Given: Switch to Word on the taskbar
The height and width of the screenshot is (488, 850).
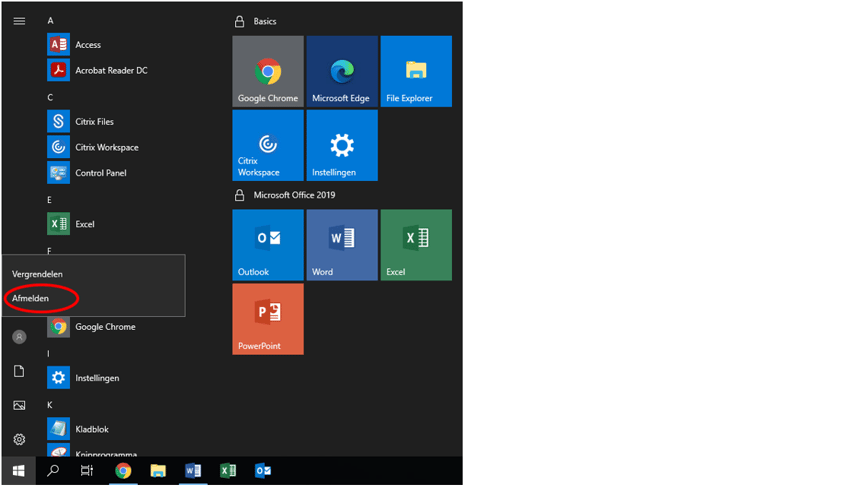Looking at the screenshot, I should (193, 471).
